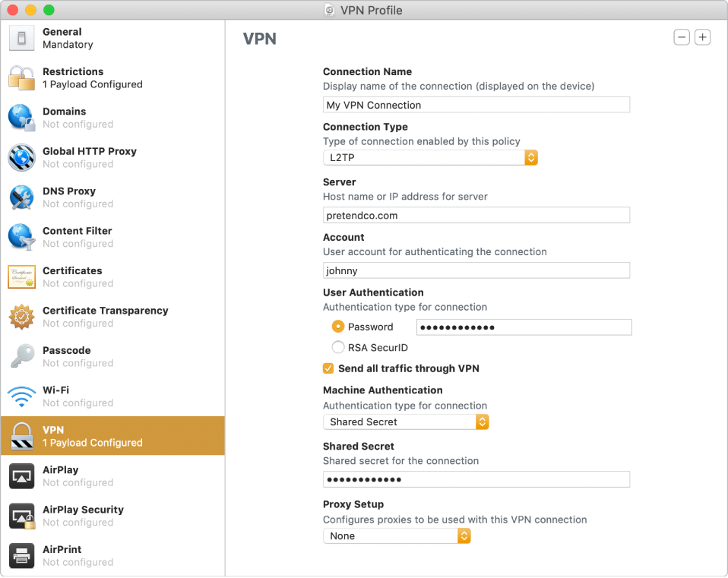Uncheck Send all traffic through VPN
Viewport: 728px width, 578px height.
328,368
